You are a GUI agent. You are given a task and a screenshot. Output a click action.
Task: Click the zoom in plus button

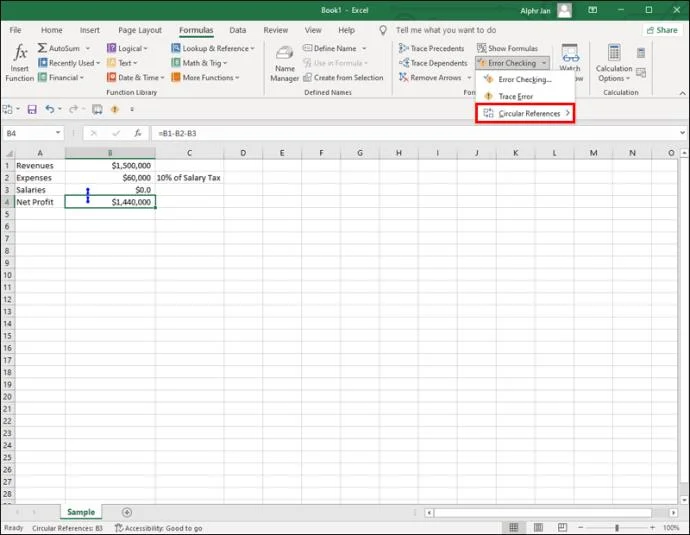[653, 527]
